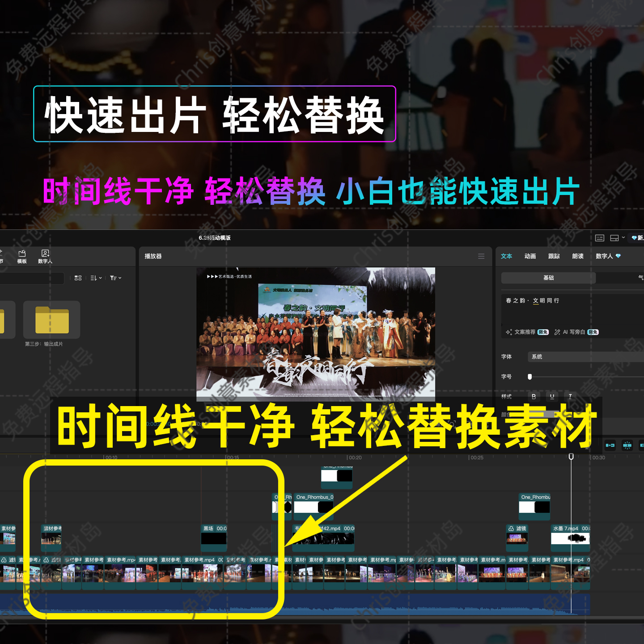Select the 基础 sub-tab
The width and height of the screenshot is (644, 644).
(548, 278)
